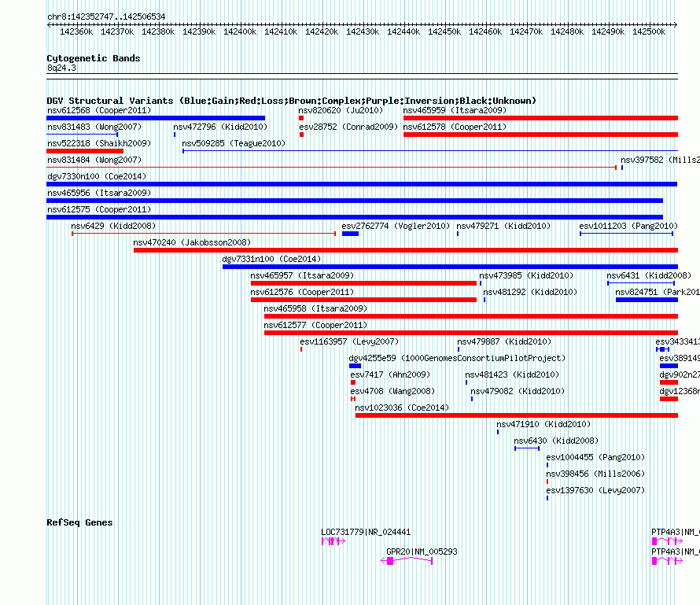The height and width of the screenshot is (605, 700).
Task: Click the 142500k ruler position
Action: pos(649,31)
